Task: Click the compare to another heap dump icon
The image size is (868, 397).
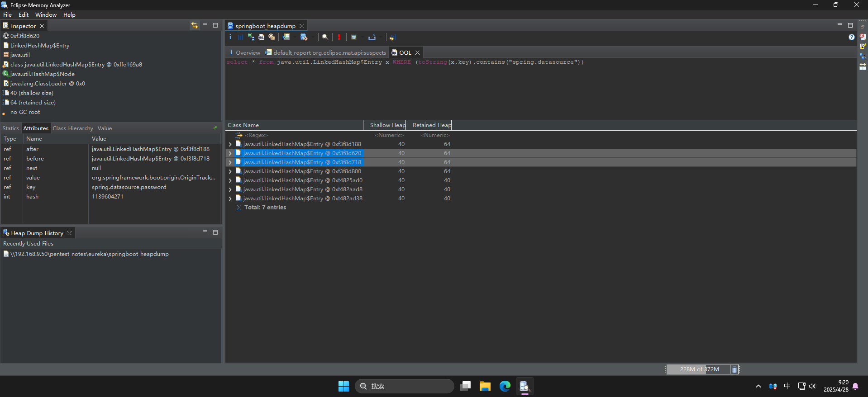Action: pos(393,37)
